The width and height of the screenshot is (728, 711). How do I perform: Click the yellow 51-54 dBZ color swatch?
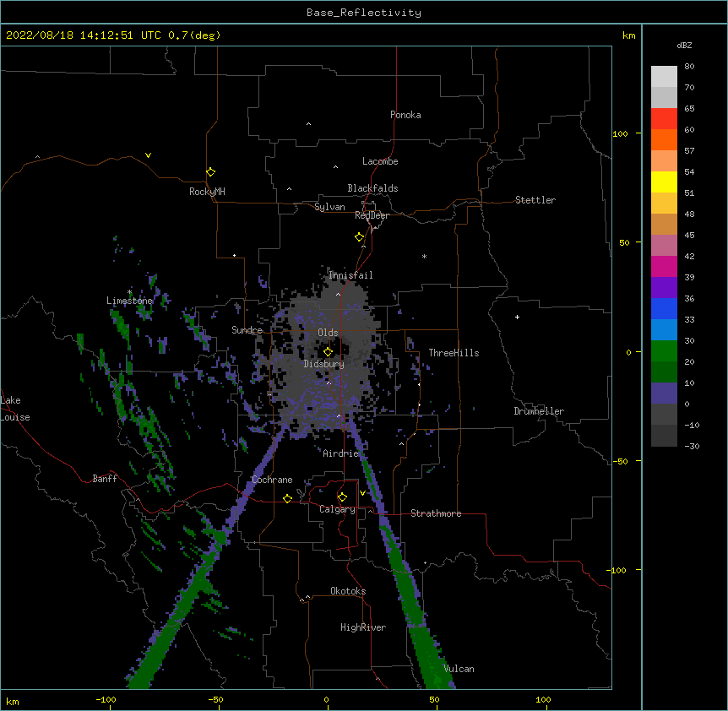664,182
